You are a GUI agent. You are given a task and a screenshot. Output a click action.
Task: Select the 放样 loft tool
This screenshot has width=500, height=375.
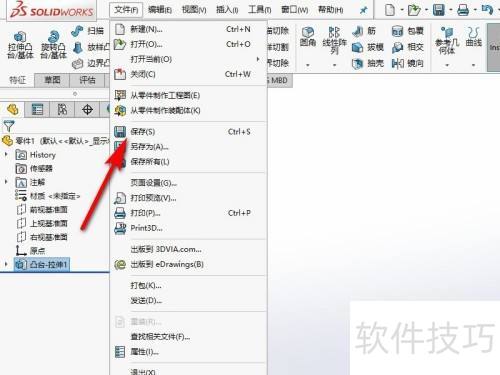click(90, 47)
